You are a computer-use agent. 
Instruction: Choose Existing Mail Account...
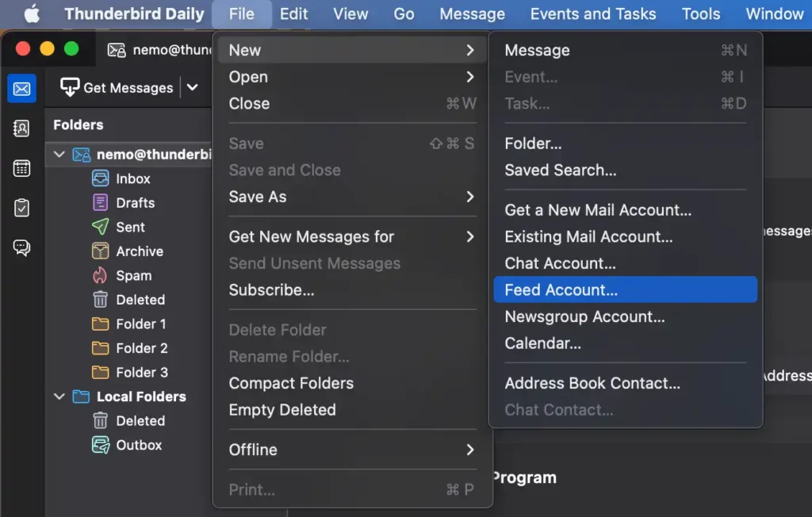625,237
